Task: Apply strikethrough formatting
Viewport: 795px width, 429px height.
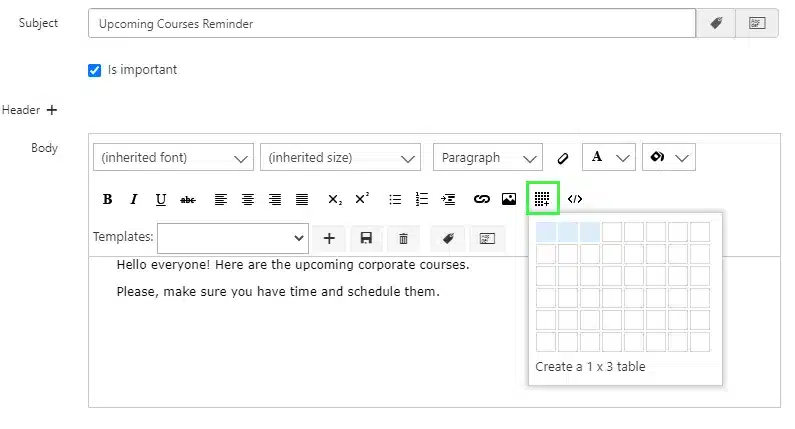Action: [188, 199]
